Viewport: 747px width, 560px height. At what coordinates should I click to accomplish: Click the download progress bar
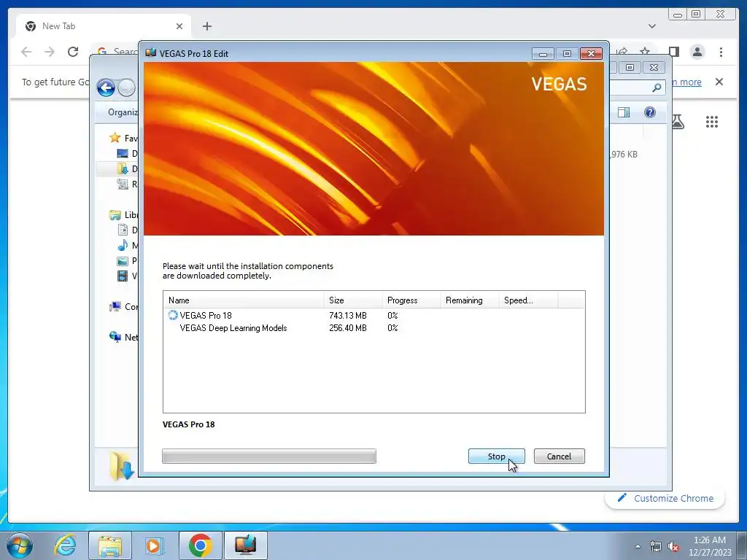click(269, 456)
